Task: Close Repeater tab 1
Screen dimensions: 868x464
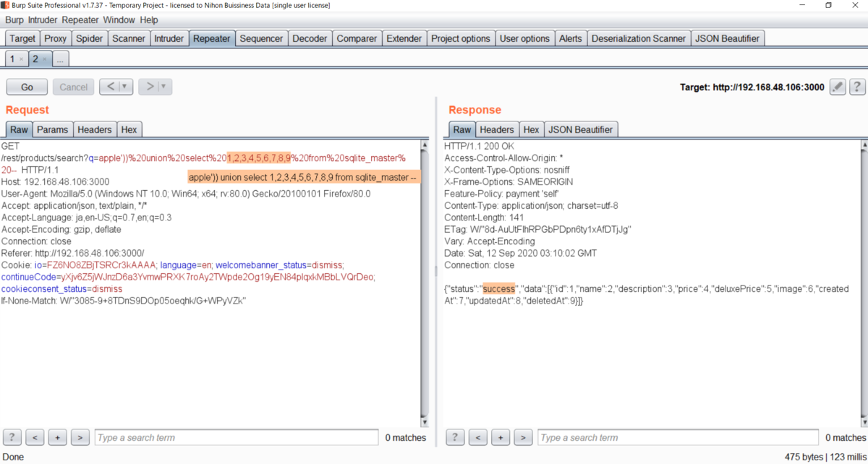Action: tap(21, 59)
